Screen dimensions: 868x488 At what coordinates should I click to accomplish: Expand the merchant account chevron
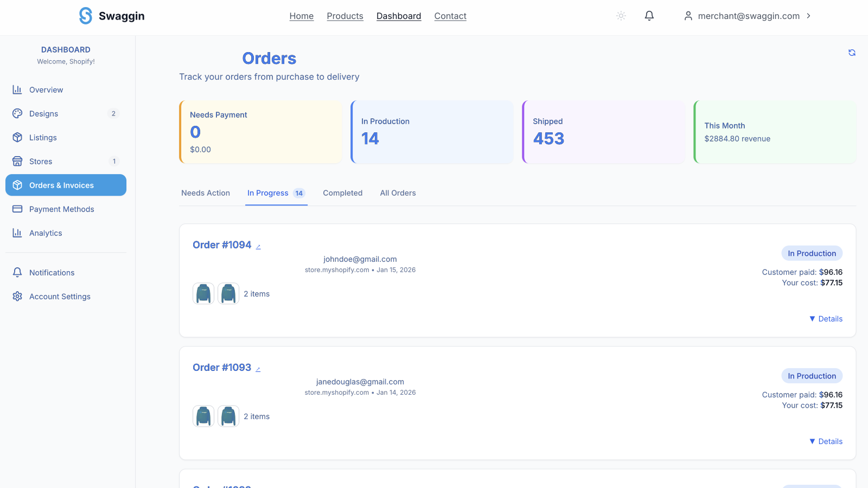pos(809,16)
